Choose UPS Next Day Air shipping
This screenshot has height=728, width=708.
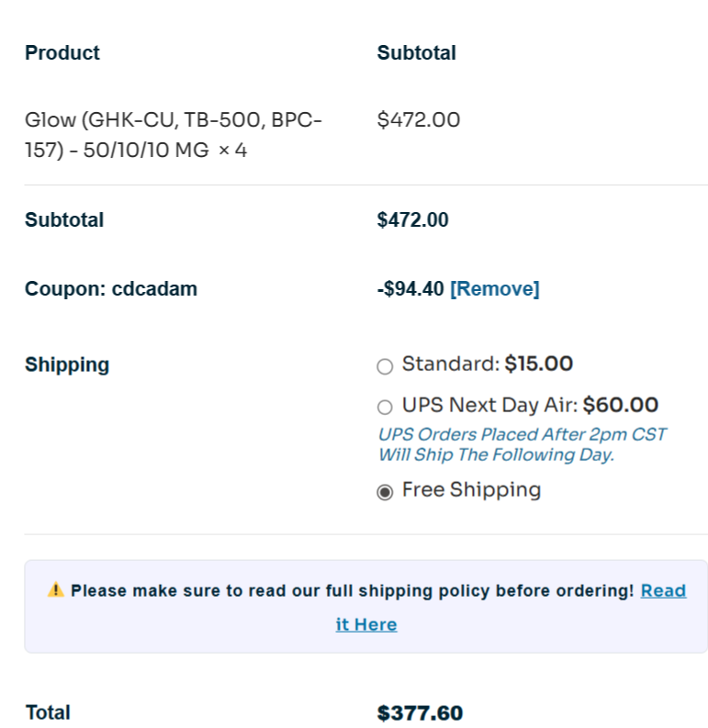pos(385,407)
